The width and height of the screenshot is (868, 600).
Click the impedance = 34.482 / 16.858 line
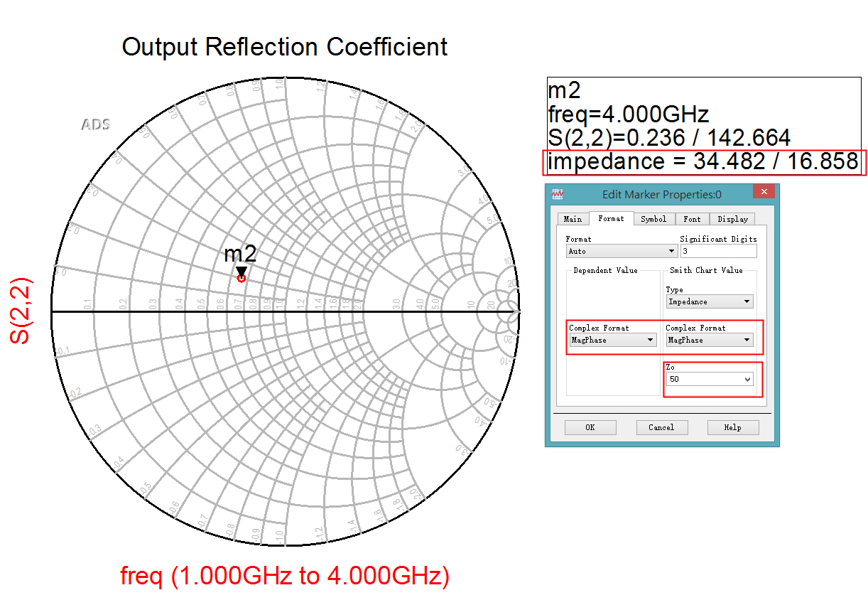coord(703,161)
